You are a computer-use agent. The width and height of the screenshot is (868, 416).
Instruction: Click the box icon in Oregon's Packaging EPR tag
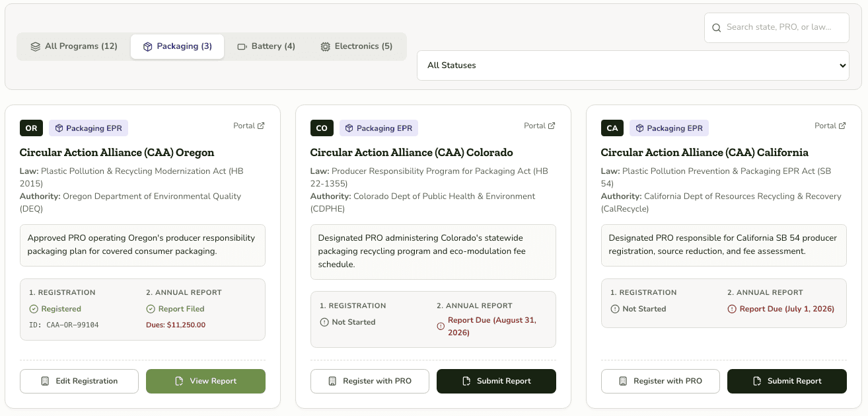[59, 128]
